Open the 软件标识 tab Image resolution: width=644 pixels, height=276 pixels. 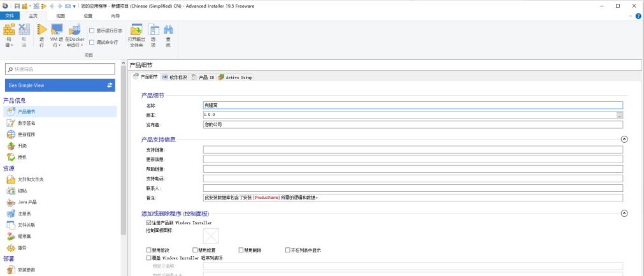tap(175, 77)
